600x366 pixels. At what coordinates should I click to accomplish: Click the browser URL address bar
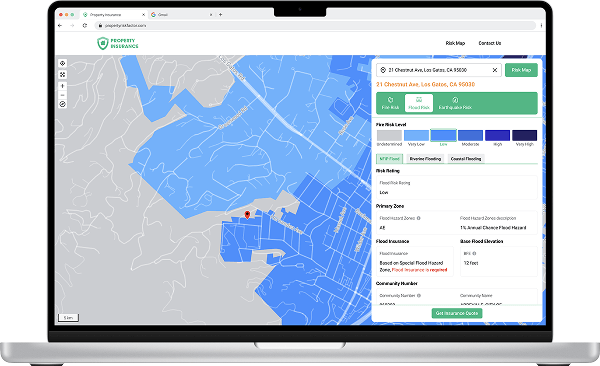pyautogui.click(x=316, y=26)
